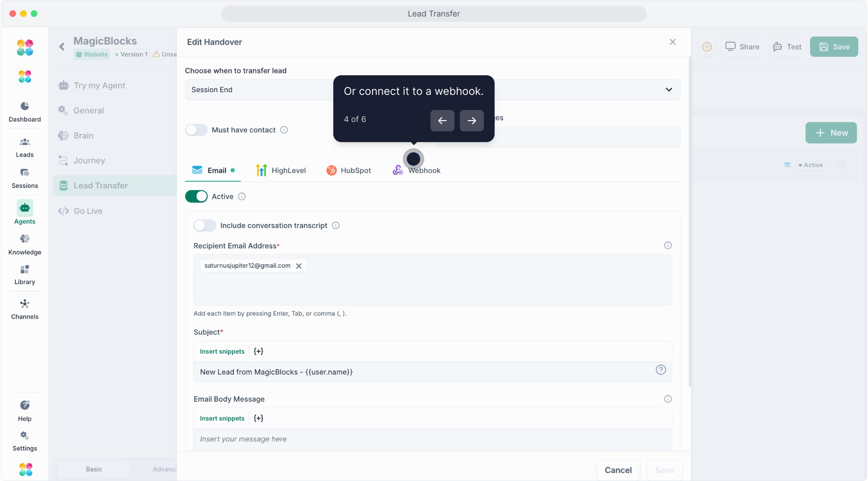The height and width of the screenshot is (481, 868).
Task: Click the Must have contact info icon
Action: [x=284, y=130]
